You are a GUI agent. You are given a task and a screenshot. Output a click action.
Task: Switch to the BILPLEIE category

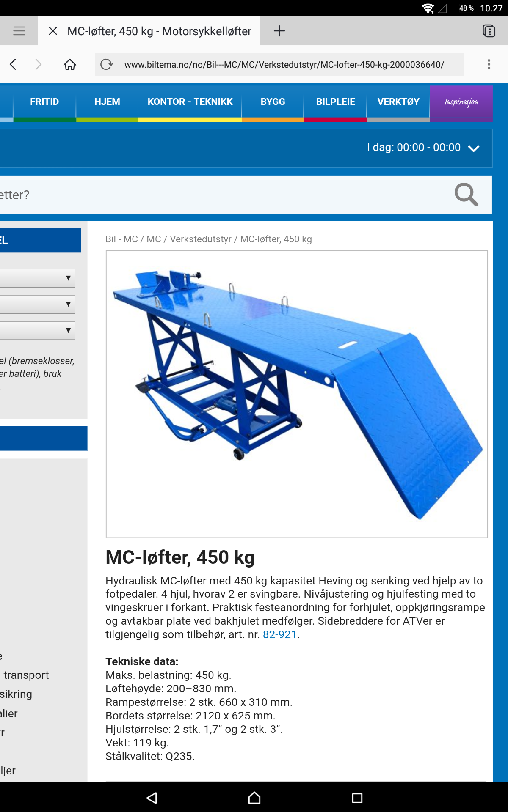(x=335, y=102)
